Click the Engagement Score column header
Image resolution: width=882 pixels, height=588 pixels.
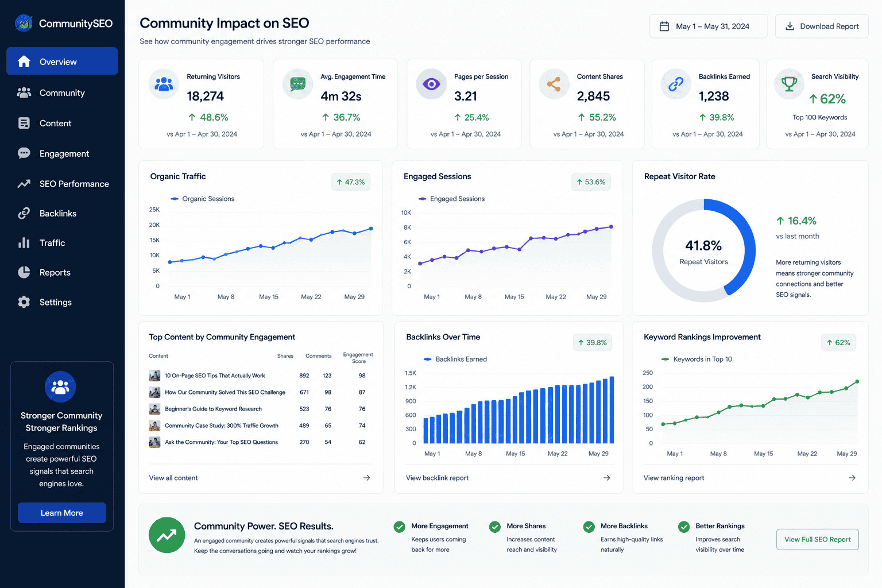pyautogui.click(x=358, y=358)
